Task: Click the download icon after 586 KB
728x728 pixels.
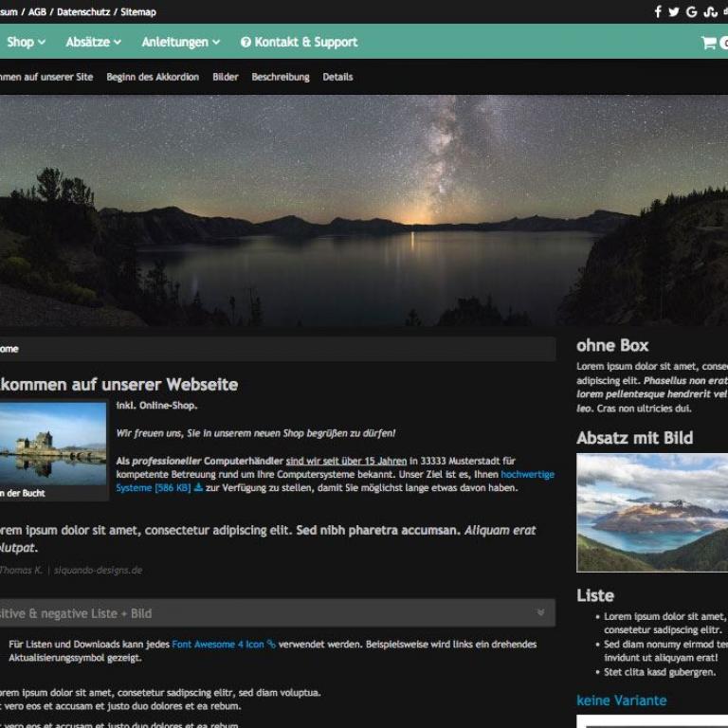Action: tap(198, 488)
